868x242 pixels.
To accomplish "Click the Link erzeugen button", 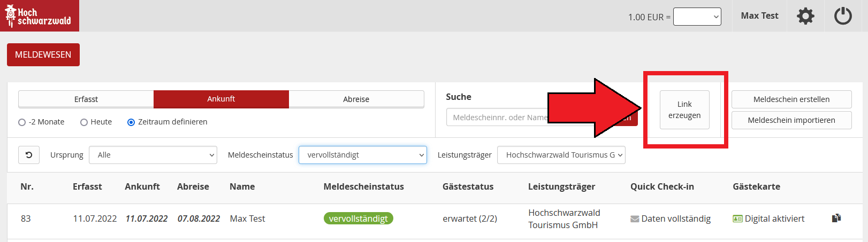I will coord(684,110).
